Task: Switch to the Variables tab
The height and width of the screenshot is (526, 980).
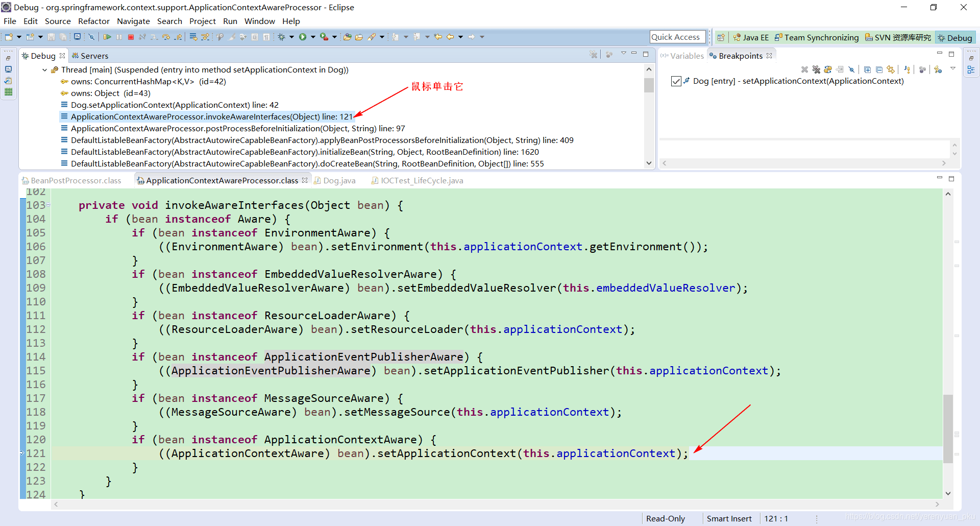Action: click(682, 56)
